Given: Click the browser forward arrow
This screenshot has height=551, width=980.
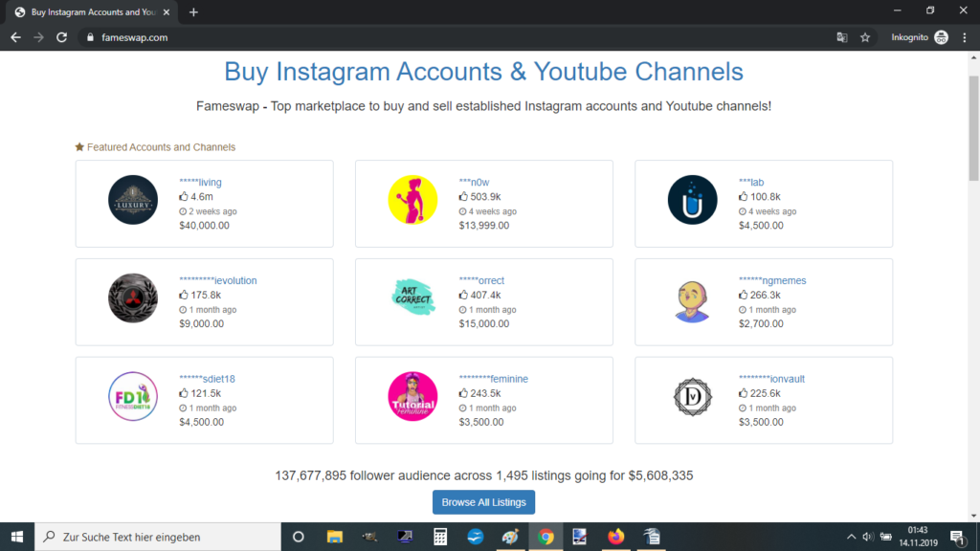Looking at the screenshot, I should click(38, 37).
